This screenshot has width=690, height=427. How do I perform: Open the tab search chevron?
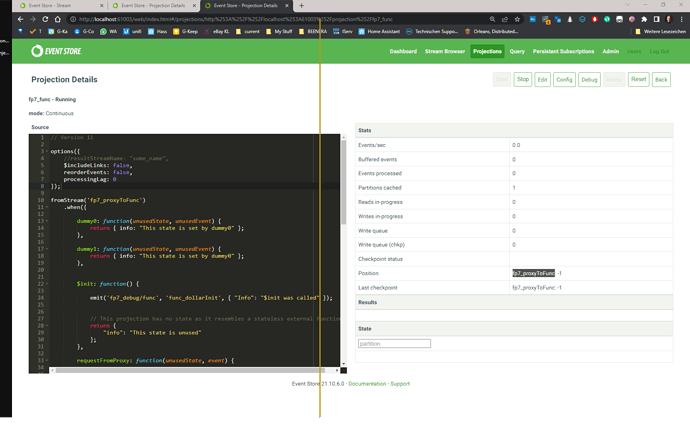[628, 5]
